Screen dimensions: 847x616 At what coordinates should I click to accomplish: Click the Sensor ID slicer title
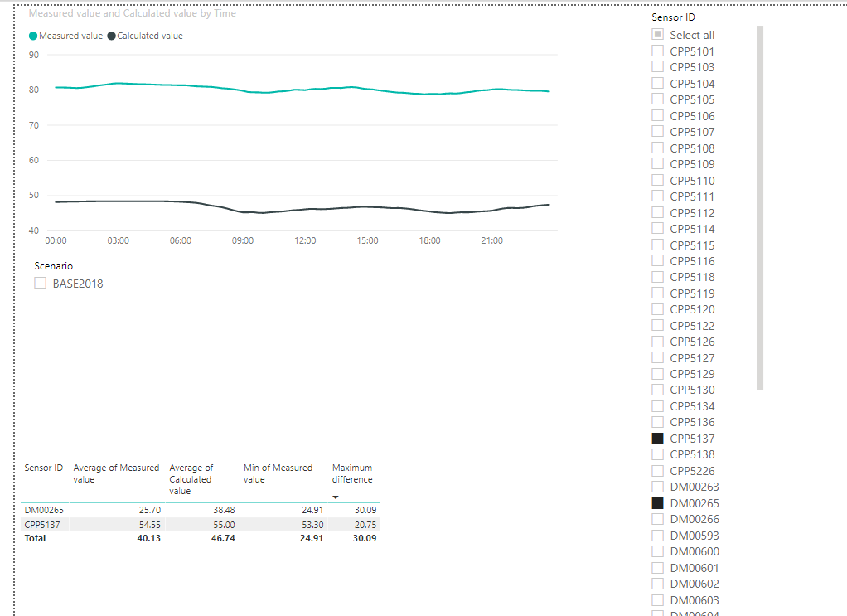click(673, 17)
